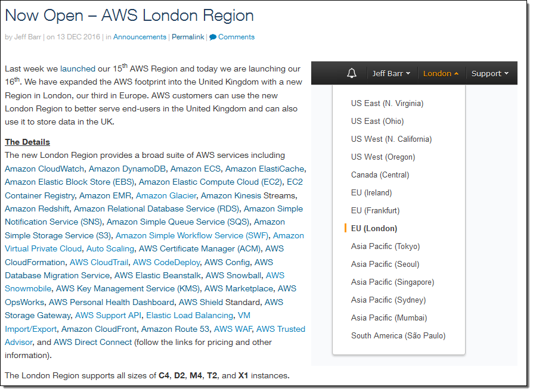Select EU (Frankfurt) region
Viewport: 533px width, 392px height.
click(x=375, y=211)
